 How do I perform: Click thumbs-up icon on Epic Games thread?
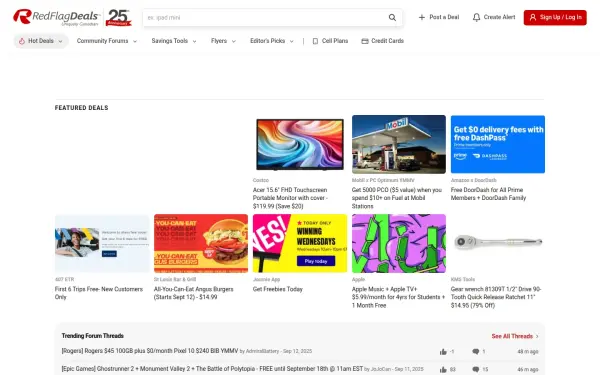pyautogui.click(x=443, y=370)
